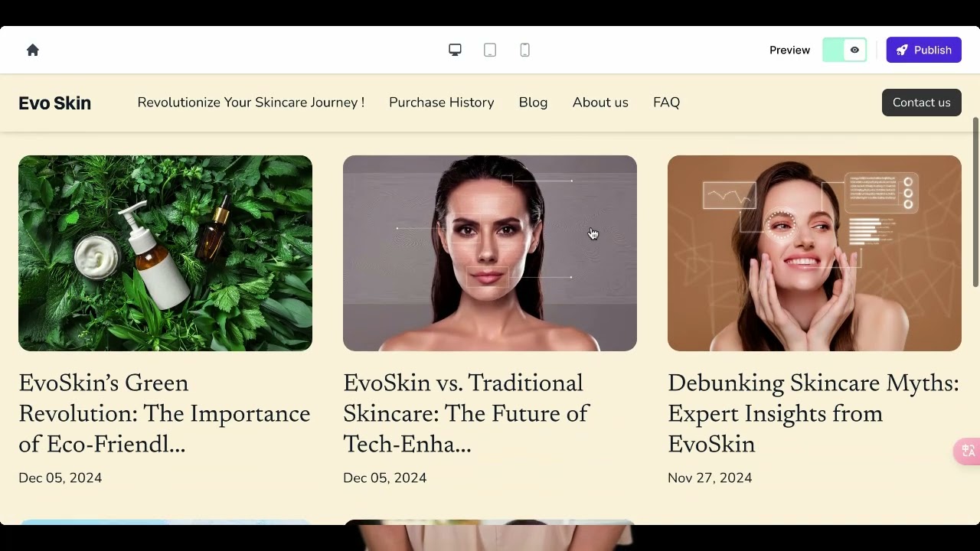Go to the Blog nav item
The width and height of the screenshot is (980, 551).
(533, 103)
